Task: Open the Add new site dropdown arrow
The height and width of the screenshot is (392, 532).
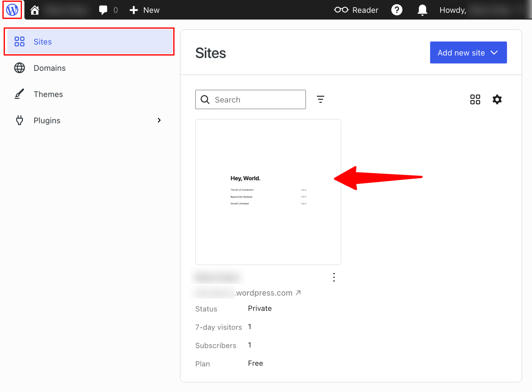Action: [494, 52]
